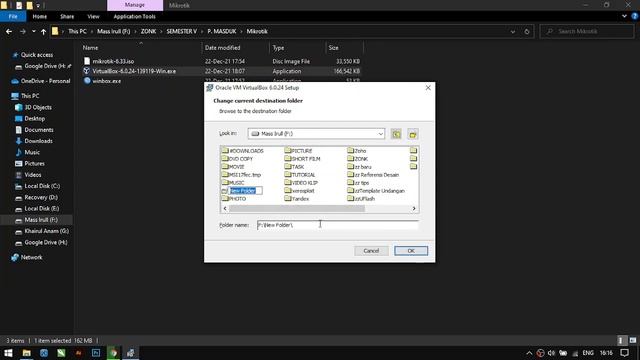Click the Search Mikrotik box

coord(587,31)
